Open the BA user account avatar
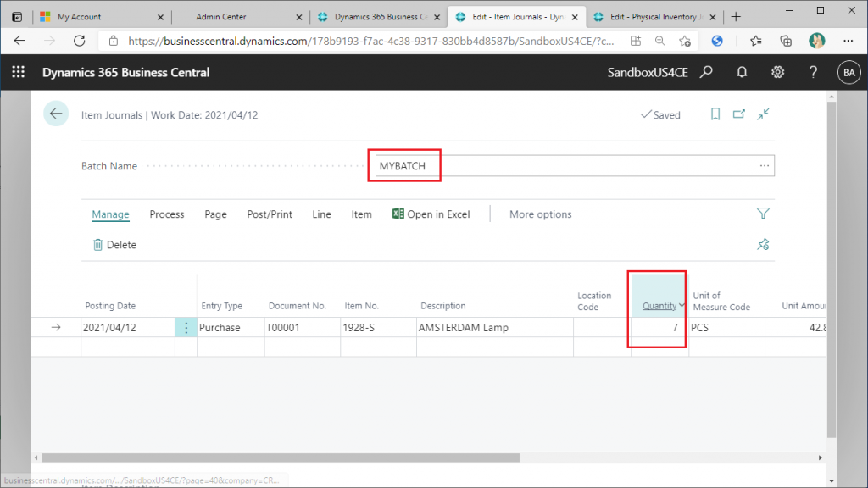 pos(849,73)
